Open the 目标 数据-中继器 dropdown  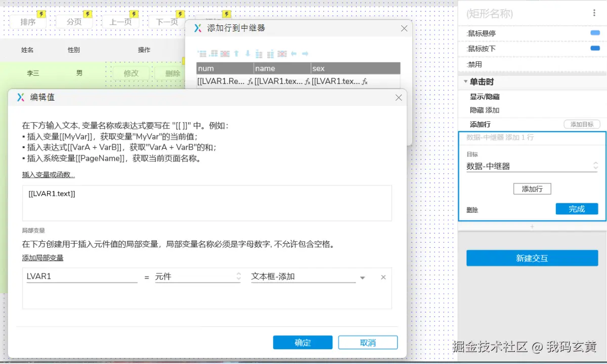[x=532, y=166]
